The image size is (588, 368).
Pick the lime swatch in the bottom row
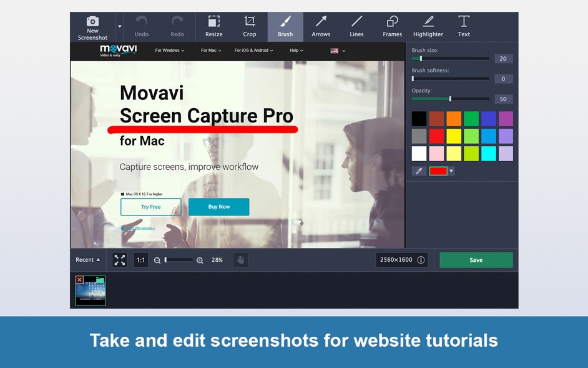point(471,154)
